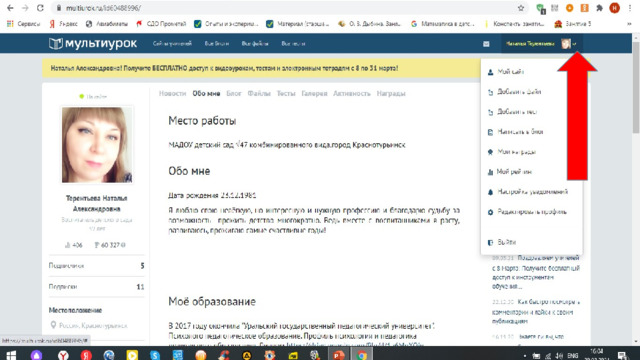Click the person icon beside Мой сайт
The image size is (640, 360).
coord(490,72)
